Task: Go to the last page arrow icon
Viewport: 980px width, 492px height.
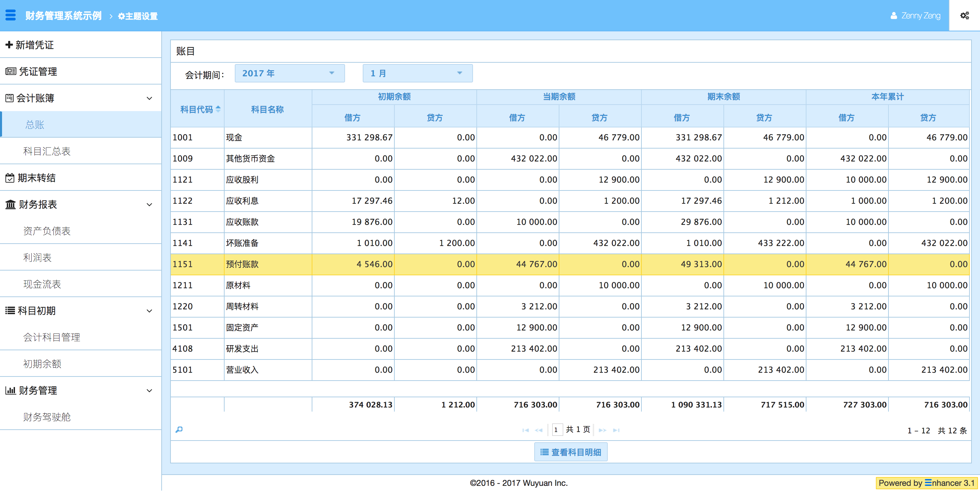Action: tap(616, 430)
